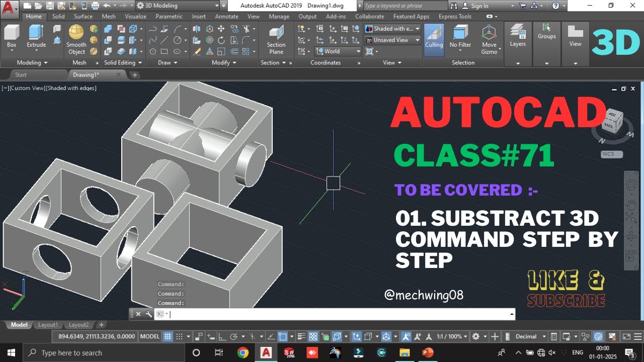Expand the Modeling panel
644x362 pixels.
click(x=32, y=62)
